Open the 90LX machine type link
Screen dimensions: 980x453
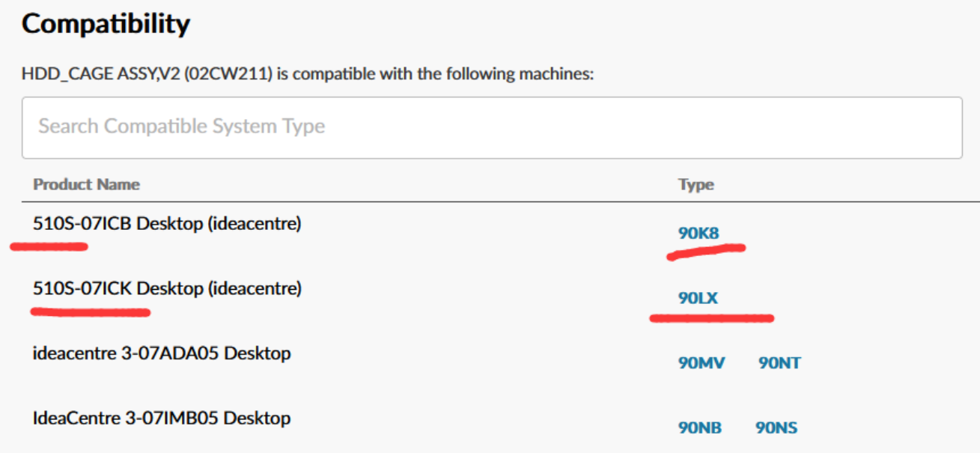tap(698, 298)
